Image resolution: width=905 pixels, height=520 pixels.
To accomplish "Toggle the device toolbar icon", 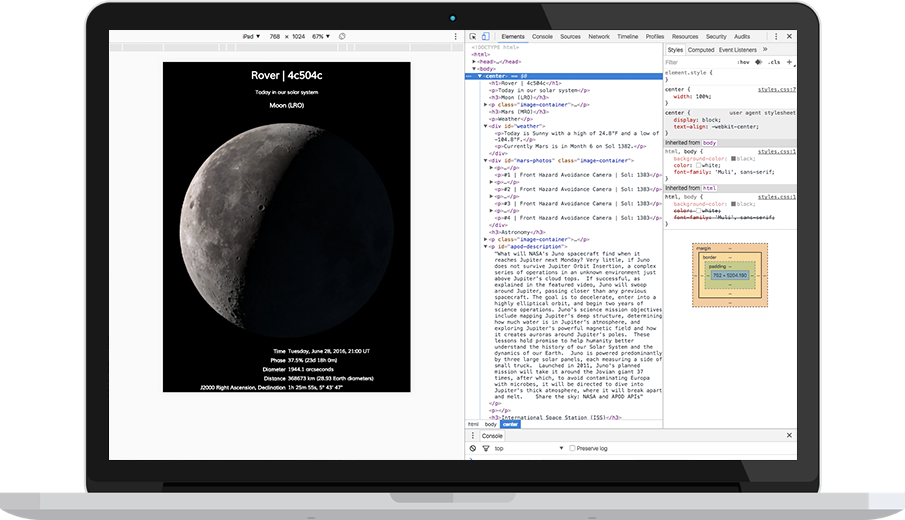I will 485,36.
